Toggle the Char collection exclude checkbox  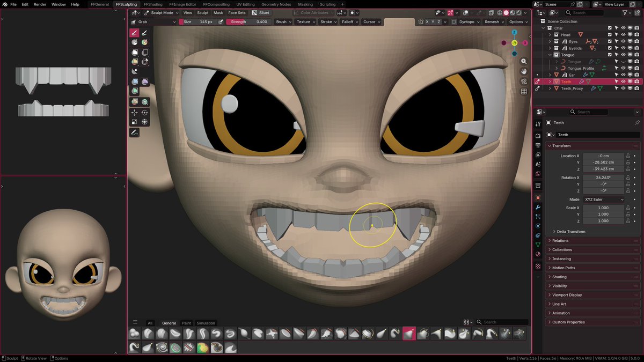[x=610, y=28]
